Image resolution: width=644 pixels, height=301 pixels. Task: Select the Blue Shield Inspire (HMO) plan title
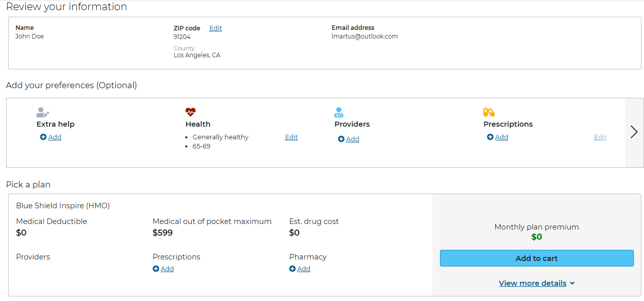click(63, 206)
